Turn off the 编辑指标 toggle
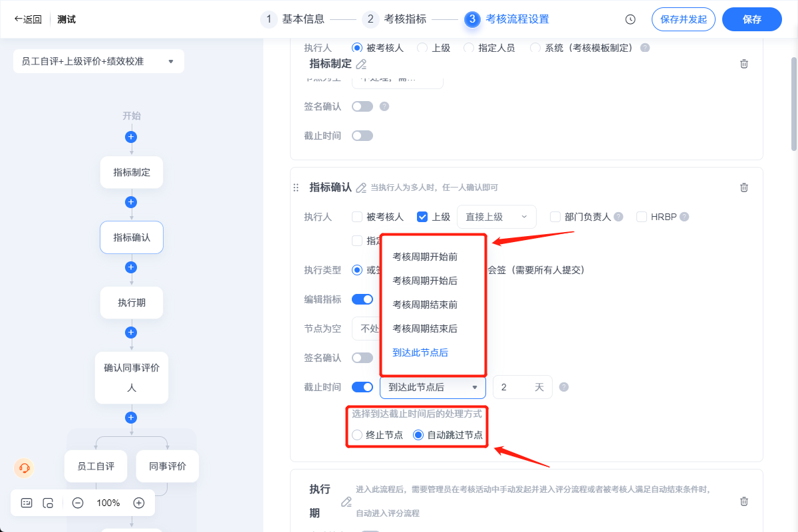Screen dimensions: 798x532 point(362,299)
